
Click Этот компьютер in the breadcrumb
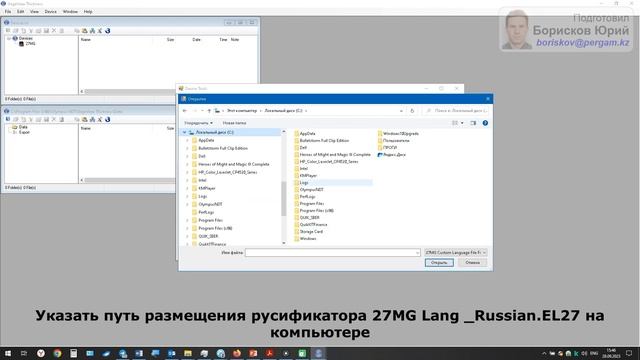pyautogui.click(x=242, y=111)
